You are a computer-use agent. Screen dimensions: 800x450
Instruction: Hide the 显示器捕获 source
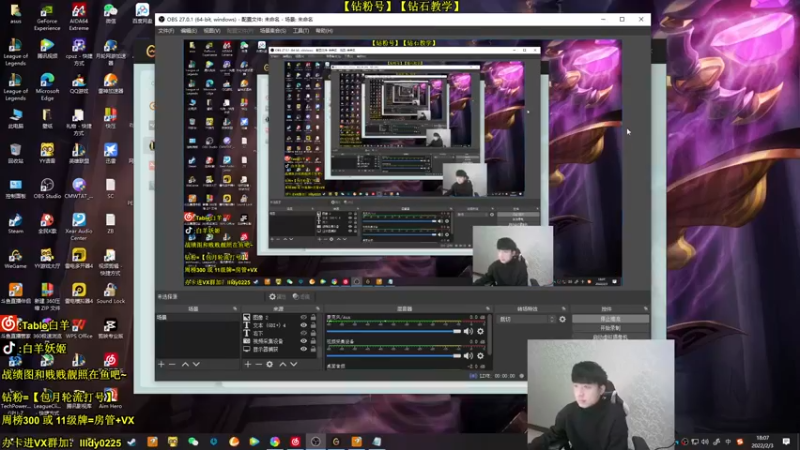(x=304, y=349)
